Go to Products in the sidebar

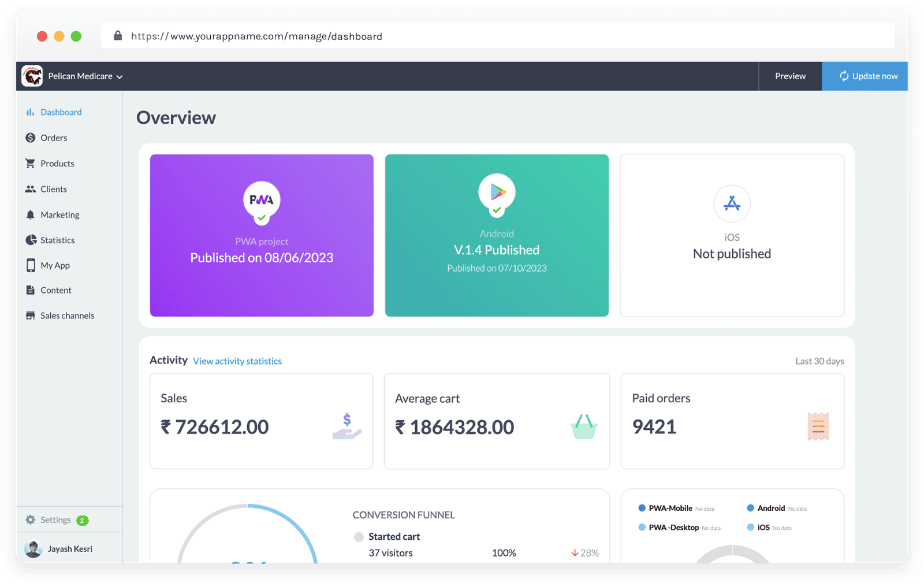coord(57,164)
